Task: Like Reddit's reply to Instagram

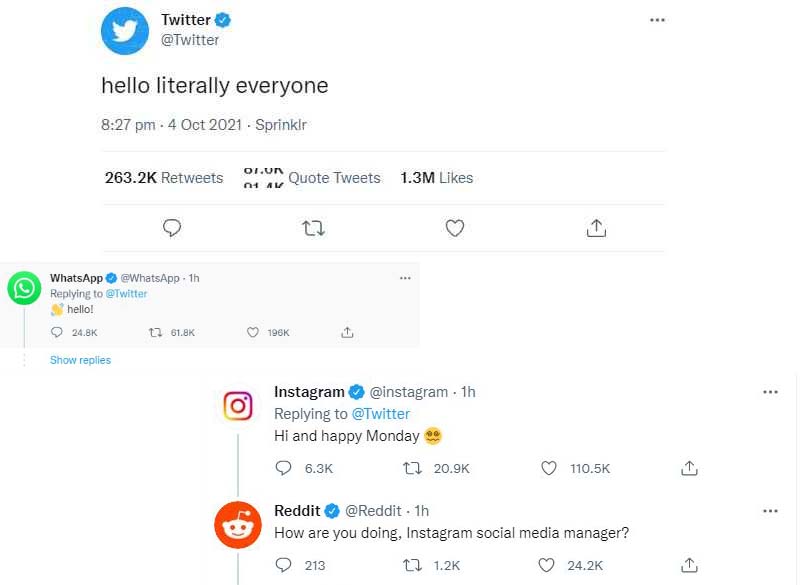Action: tap(547, 565)
